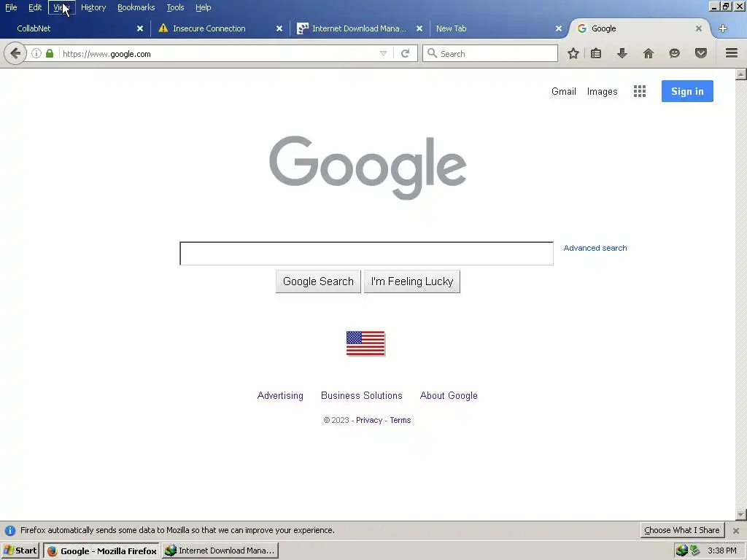Open the View menu
This screenshot has height=560, width=747.
coord(61,7)
